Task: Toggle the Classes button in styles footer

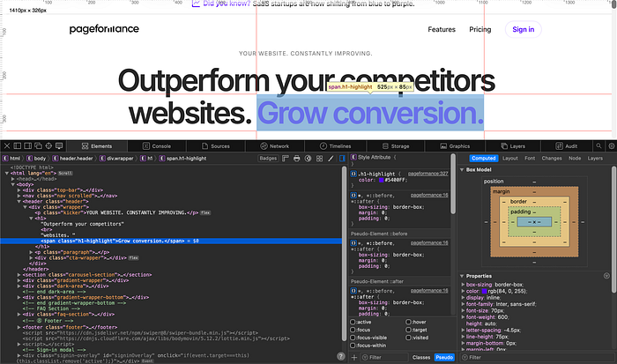Action: 421,357
